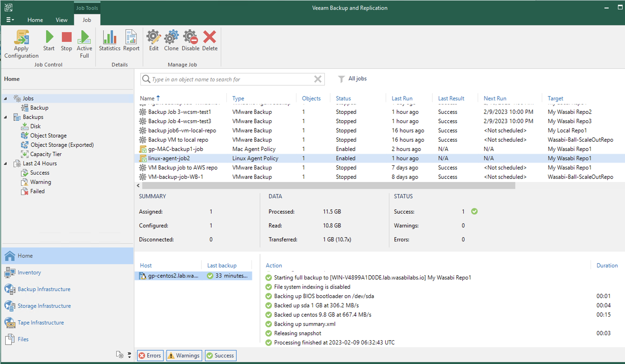Sort jobs by Next Run column
Viewport: 625px width, 364px height.
[495, 98]
